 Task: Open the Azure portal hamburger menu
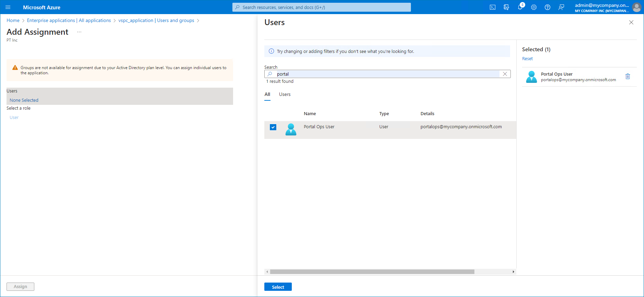[x=8, y=7]
